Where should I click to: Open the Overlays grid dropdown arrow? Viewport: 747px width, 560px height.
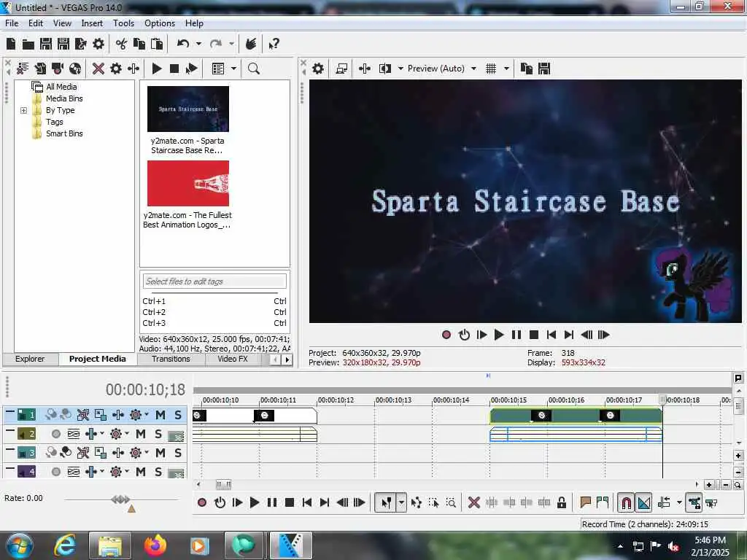(506, 69)
